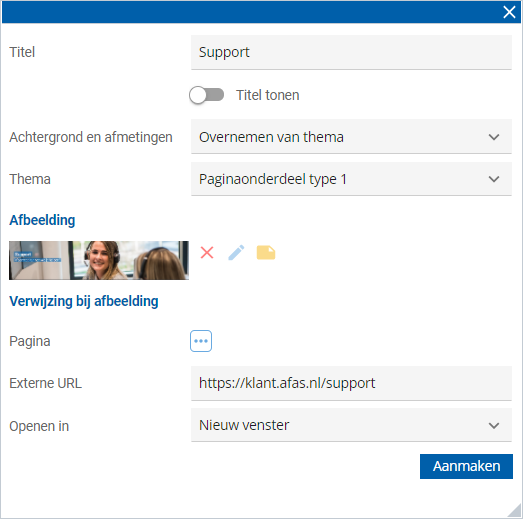The image size is (523, 519).
Task: Click the Paginaonderdeel type 1 value
Action: pos(273,179)
